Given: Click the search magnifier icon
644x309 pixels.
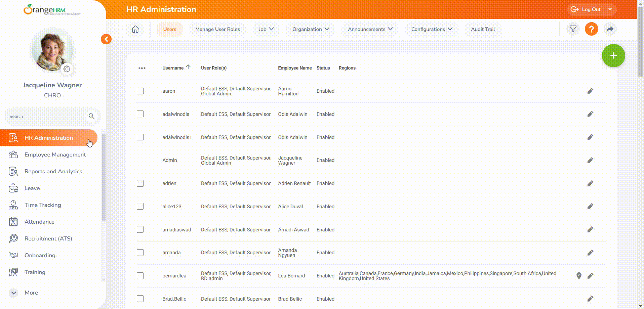Looking at the screenshot, I should [x=91, y=116].
